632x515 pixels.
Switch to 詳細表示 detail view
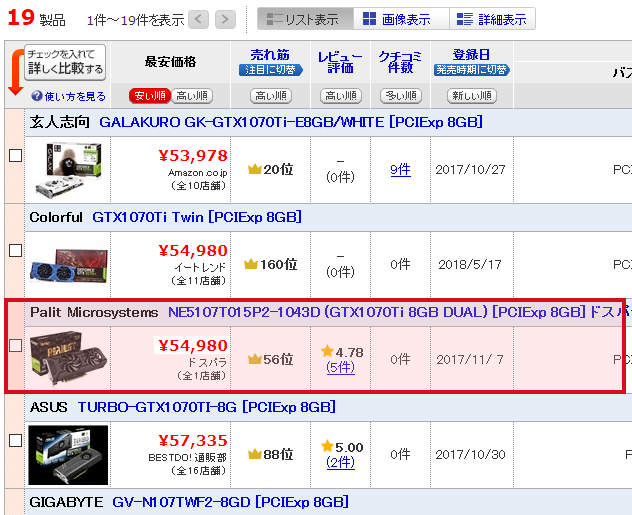(x=492, y=19)
